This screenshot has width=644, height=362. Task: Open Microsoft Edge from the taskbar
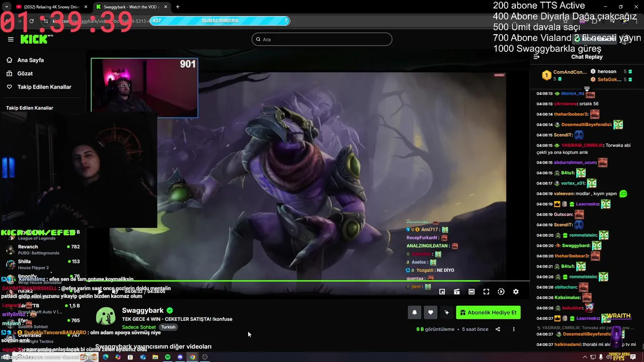106,357
